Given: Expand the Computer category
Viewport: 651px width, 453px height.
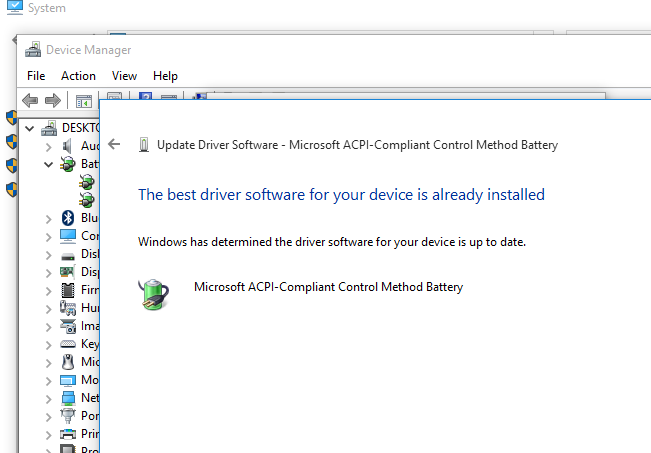Looking at the screenshot, I should click(x=49, y=237).
